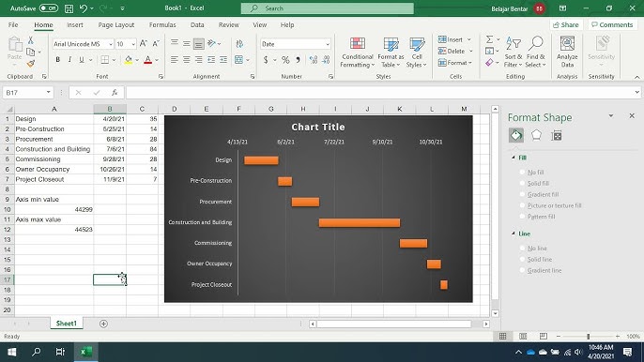The width and height of the screenshot is (644, 362).
Task: Click the Wrap Text icon
Action: 239,43
